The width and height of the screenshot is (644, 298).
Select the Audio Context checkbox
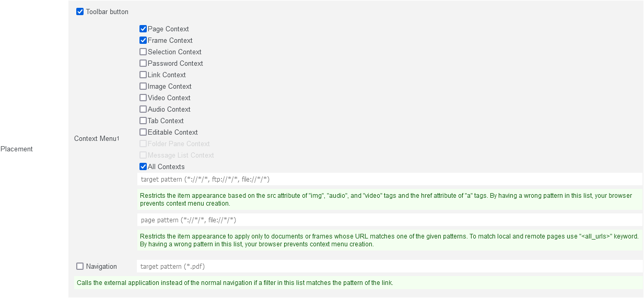[x=143, y=110]
